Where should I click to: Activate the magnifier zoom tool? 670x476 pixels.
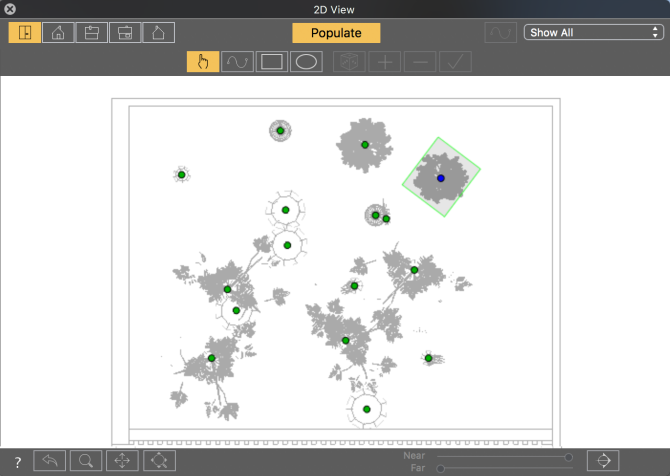[x=86, y=461]
